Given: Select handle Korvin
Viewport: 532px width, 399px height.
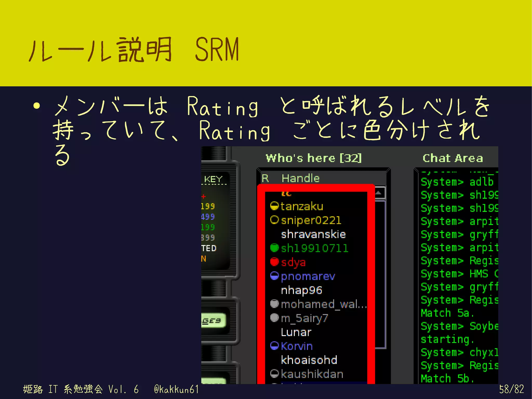Looking at the screenshot, I should coord(297,346).
